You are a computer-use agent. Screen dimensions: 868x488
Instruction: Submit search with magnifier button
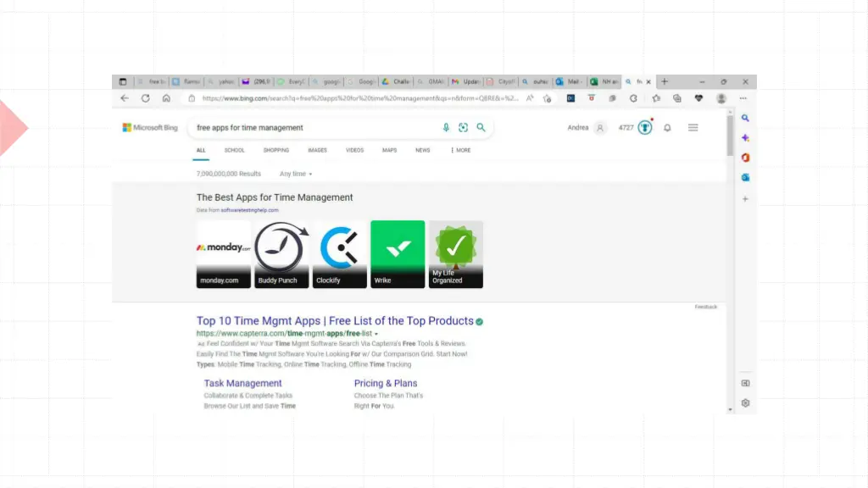481,128
